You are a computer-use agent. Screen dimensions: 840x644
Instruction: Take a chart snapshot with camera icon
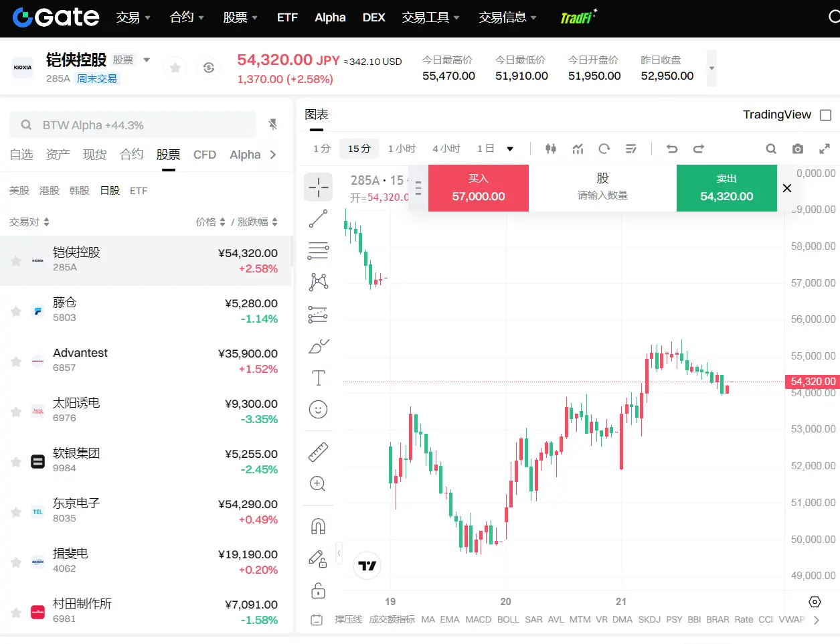(798, 149)
